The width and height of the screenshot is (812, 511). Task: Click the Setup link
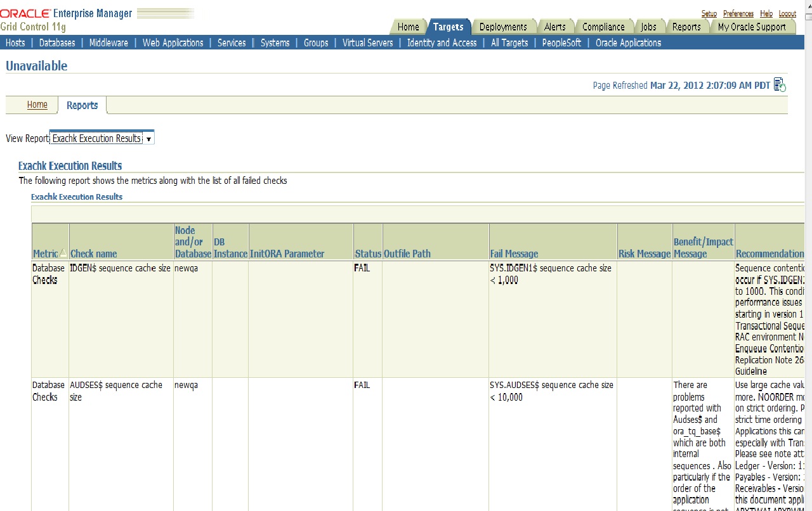(x=709, y=13)
